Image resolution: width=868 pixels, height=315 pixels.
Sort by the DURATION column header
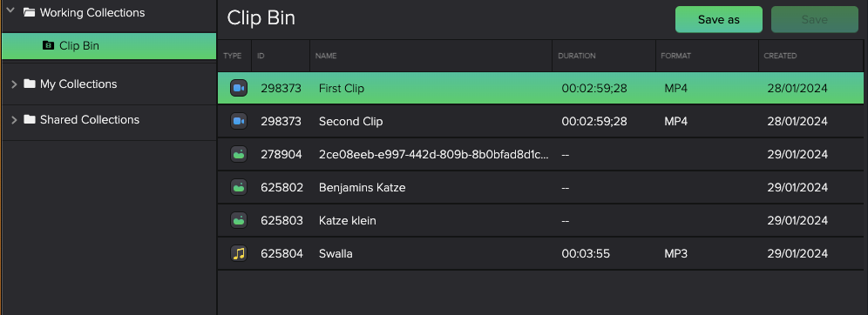(577, 56)
